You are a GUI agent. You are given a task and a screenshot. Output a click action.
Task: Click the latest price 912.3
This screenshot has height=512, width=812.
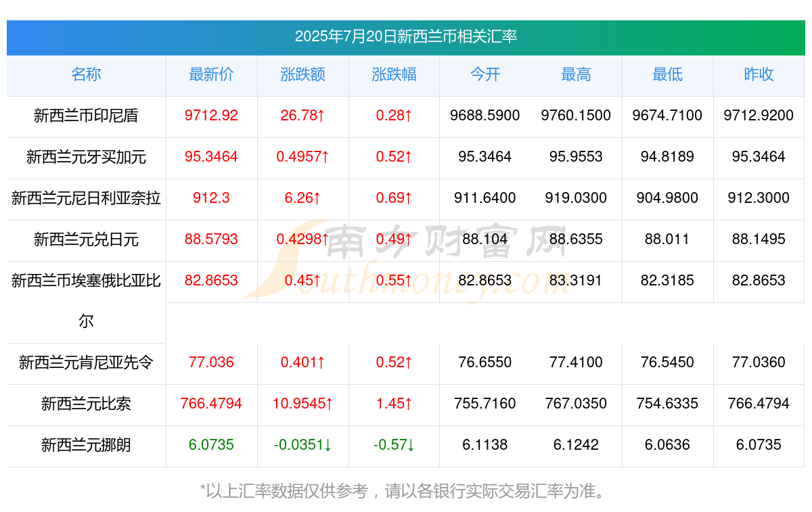(x=211, y=198)
